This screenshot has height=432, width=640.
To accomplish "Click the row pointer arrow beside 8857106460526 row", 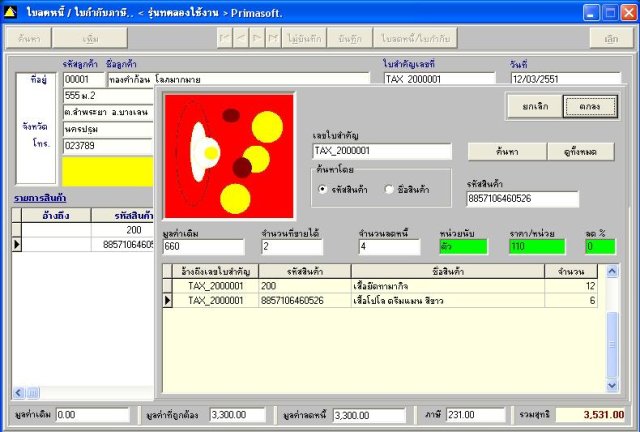I will click(167, 301).
